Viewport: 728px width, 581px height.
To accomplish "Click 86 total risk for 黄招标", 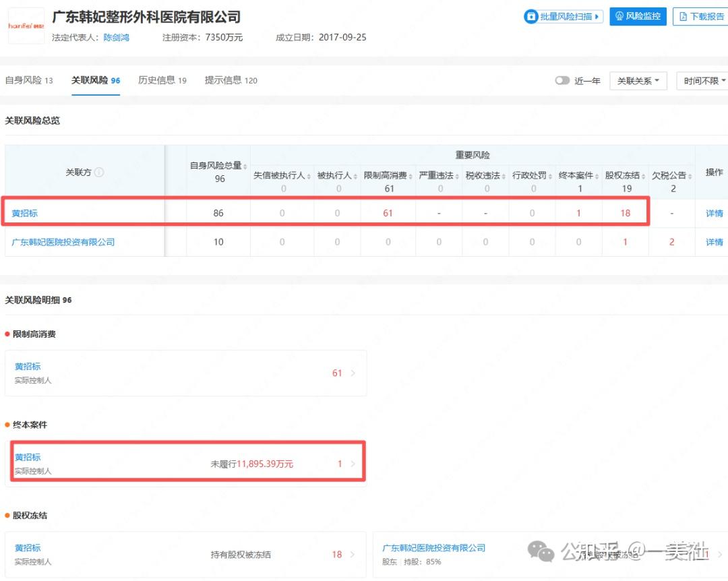I will pyautogui.click(x=218, y=213).
